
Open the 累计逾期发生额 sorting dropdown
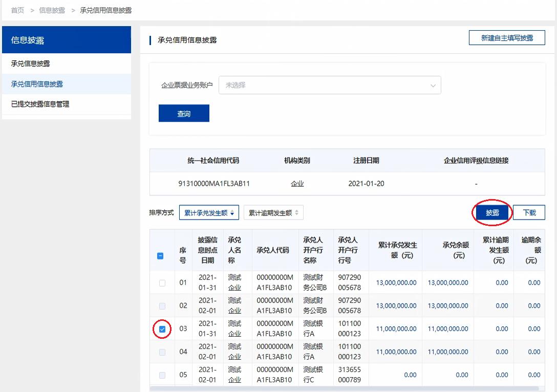(273, 212)
